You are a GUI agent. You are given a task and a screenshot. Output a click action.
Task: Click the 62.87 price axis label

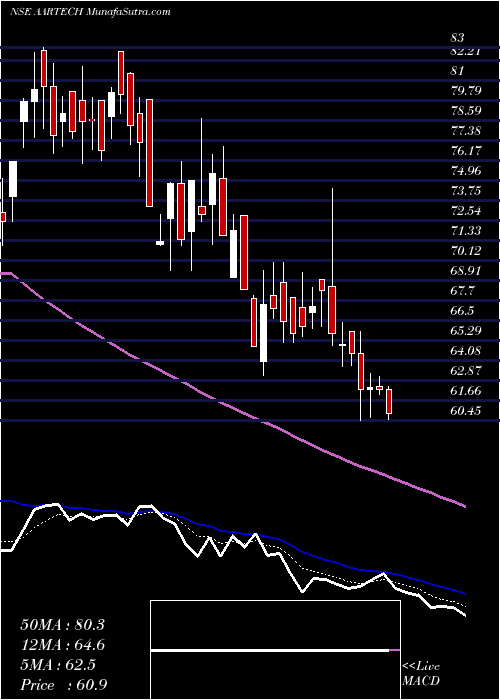click(x=465, y=371)
